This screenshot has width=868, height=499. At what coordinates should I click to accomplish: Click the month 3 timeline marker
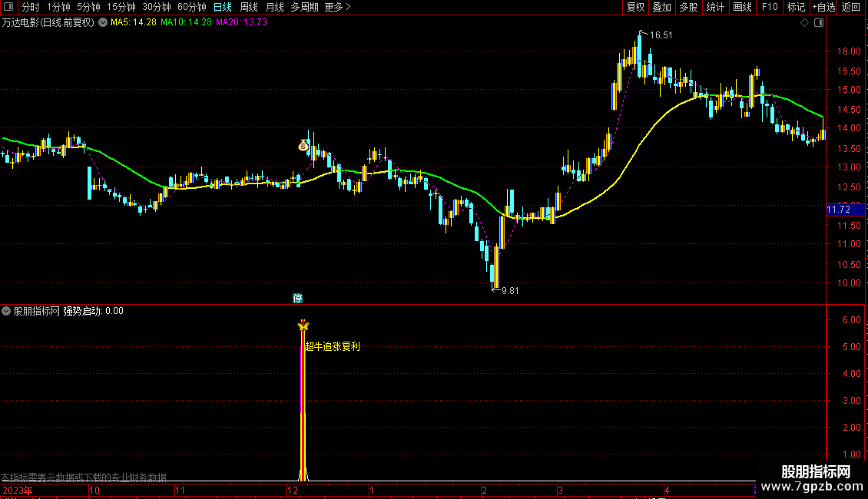point(560,490)
